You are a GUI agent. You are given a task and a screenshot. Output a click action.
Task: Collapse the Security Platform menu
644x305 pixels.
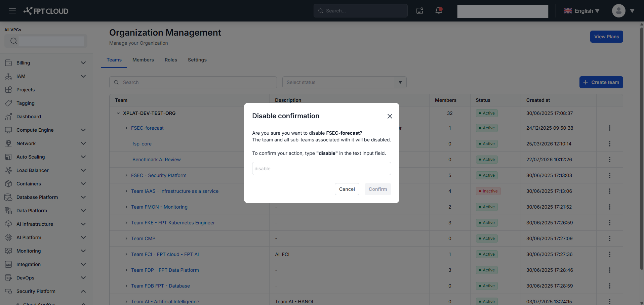tap(83, 291)
